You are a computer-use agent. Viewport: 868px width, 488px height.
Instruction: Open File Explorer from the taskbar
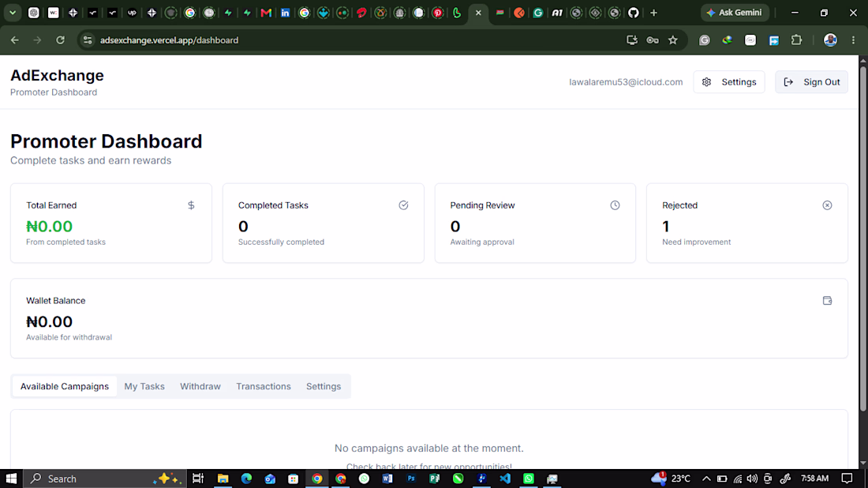point(223,479)
